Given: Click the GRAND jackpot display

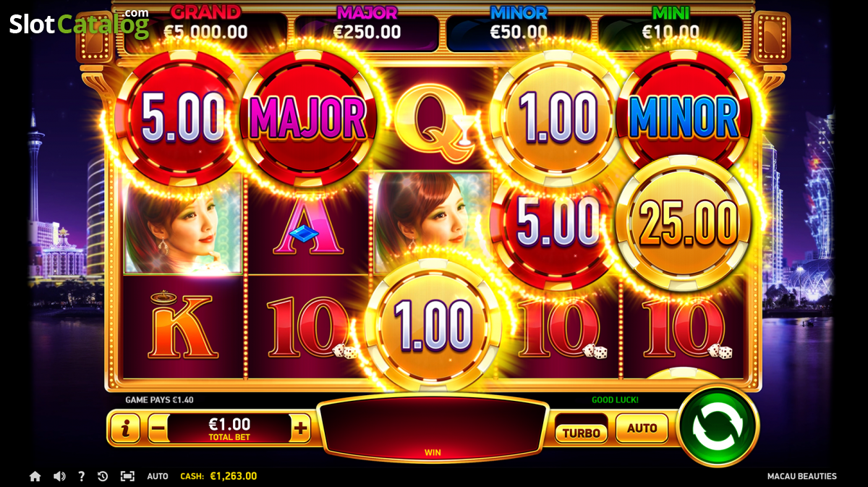Looking at the screenshot, I should [x=206, y=22].
